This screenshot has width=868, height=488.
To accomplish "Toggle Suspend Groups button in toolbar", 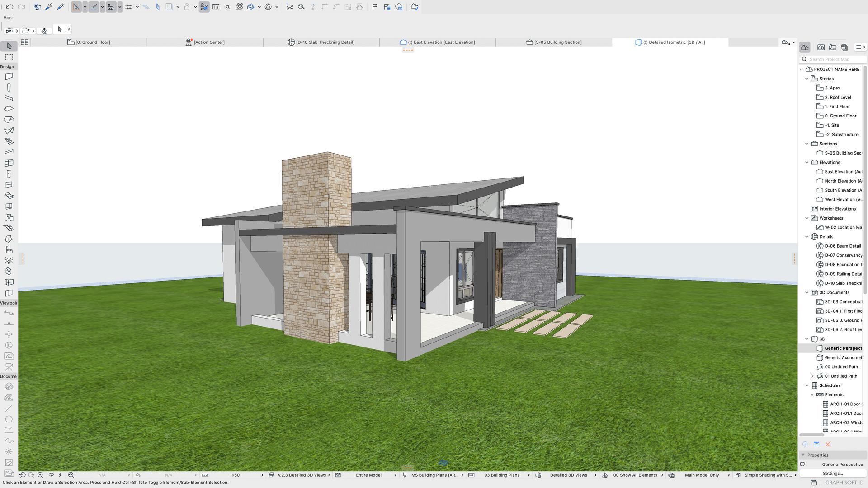I will pos(204,7).
